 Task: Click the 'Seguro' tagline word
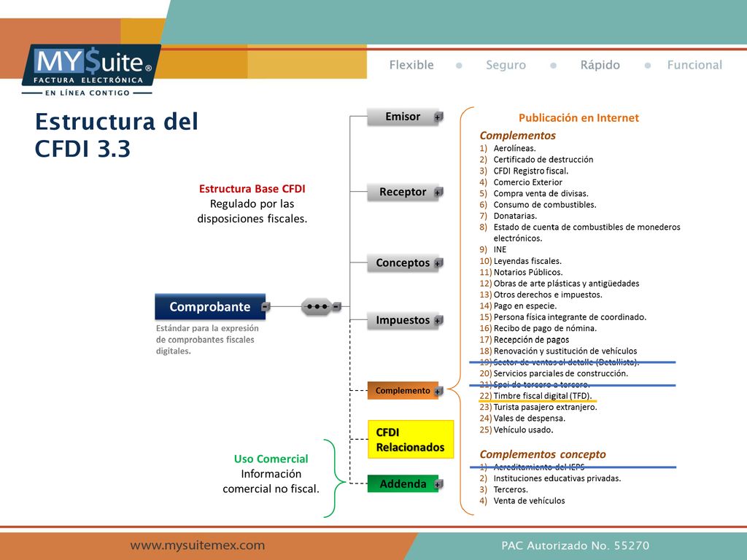(506, 65)
